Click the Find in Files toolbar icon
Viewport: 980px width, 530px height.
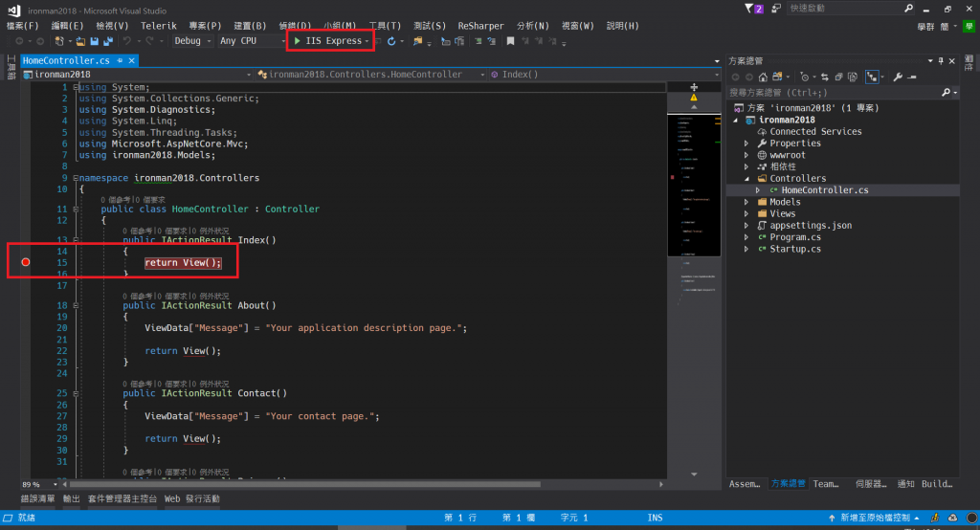pos(417,41)
